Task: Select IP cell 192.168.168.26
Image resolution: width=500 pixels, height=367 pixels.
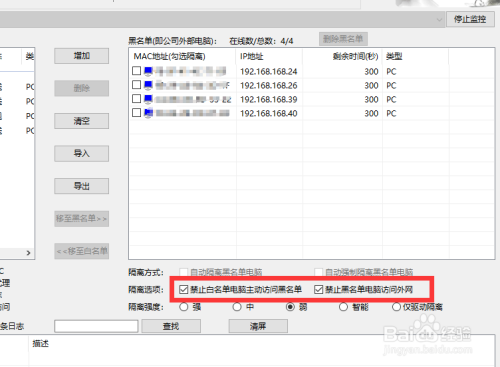Action: pos(269,86)
